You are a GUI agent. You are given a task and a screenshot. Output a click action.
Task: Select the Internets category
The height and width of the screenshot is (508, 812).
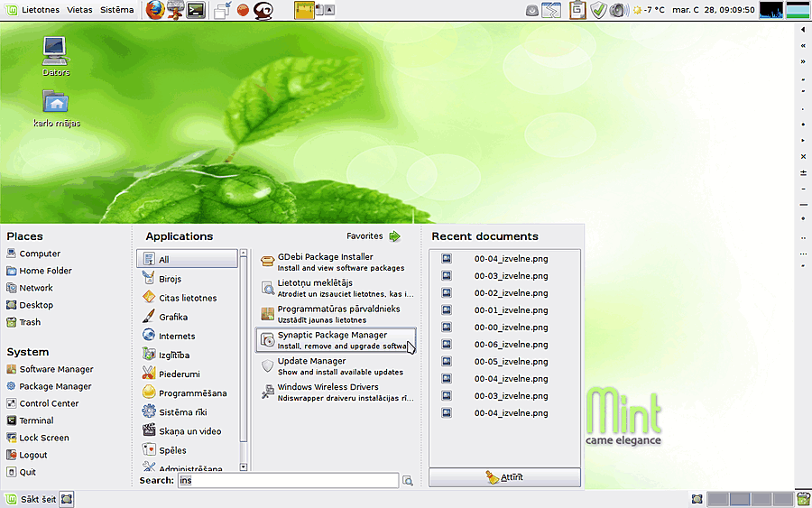pyautogui.click(x=187, y=336)
